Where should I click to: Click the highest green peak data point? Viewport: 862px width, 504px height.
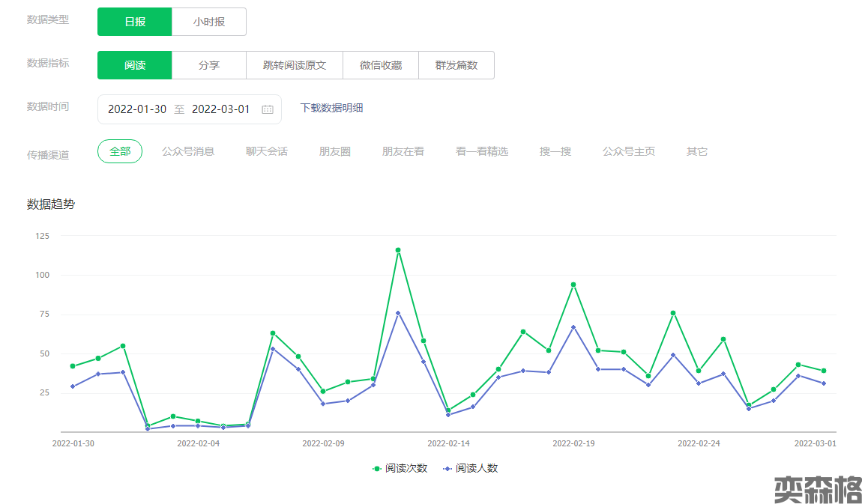(x=398, y=250)
